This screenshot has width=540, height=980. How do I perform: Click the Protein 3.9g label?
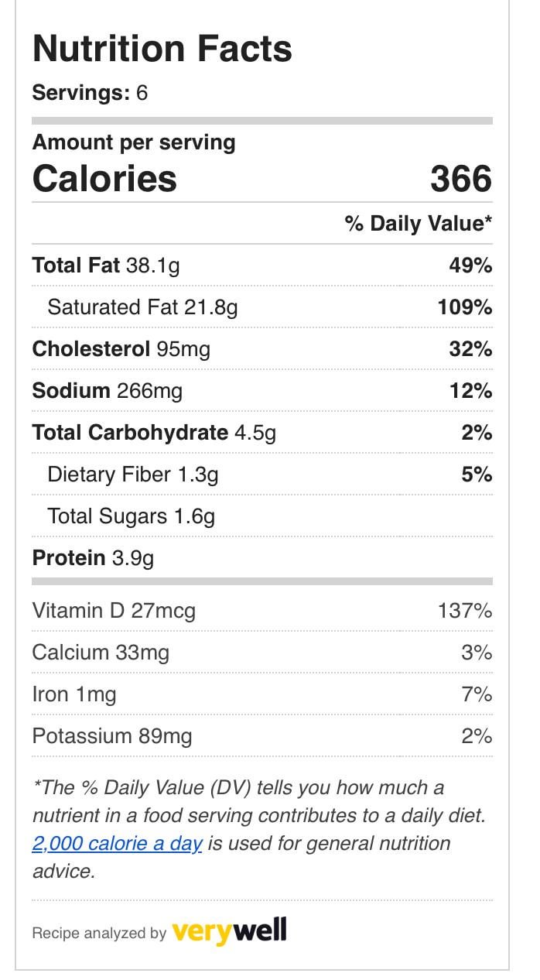coord(93,558)
